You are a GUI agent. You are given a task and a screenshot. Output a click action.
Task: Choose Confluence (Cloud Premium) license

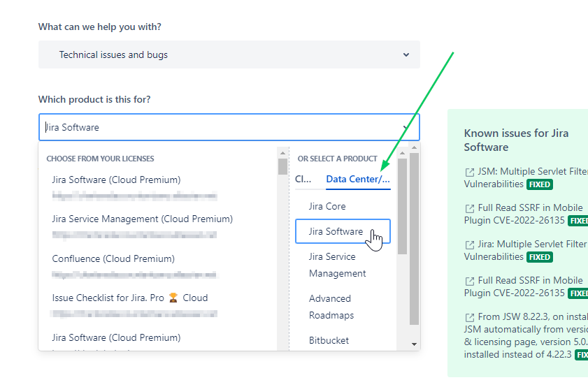(x=113, y=259)
